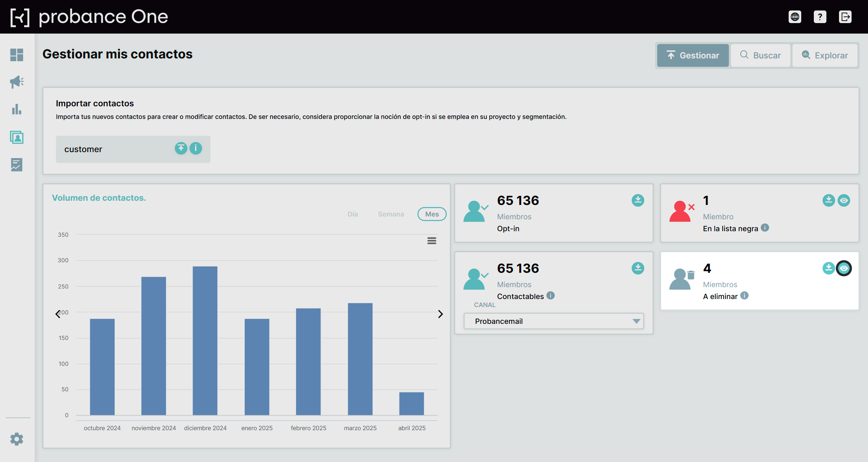Click the abril 2025 bar
The width and height of the screenshot is (868, 462).
click(412, 404)
